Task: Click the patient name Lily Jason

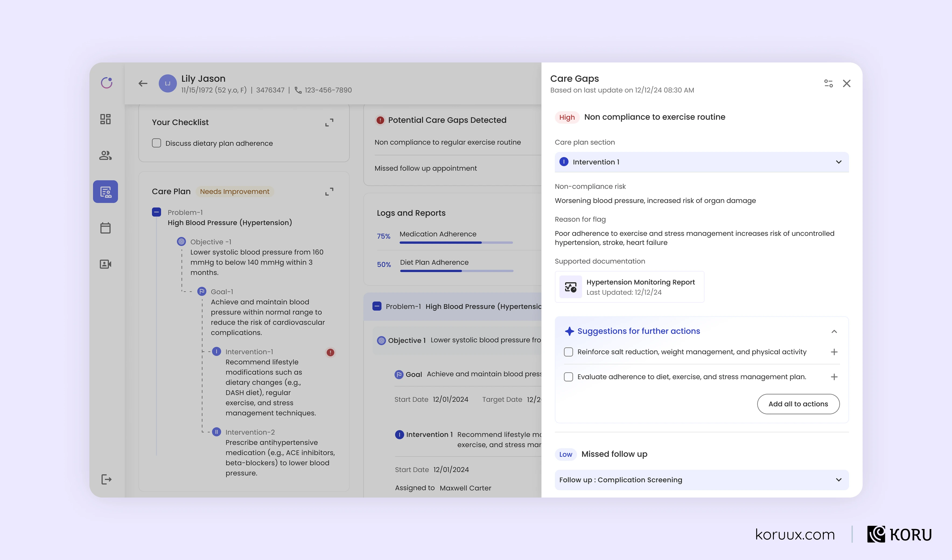Action: tap(203, 79)
